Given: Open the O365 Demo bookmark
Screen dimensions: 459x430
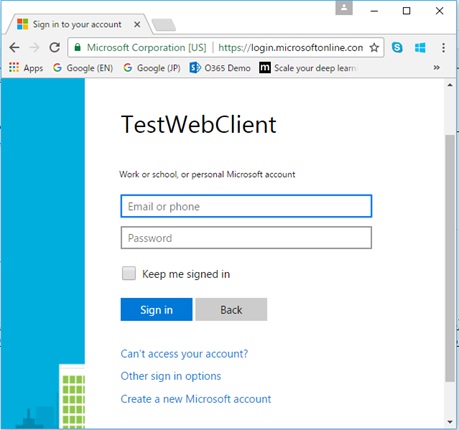Looking at the screenshot, I should pyautogui.click(x=220, y=68).
